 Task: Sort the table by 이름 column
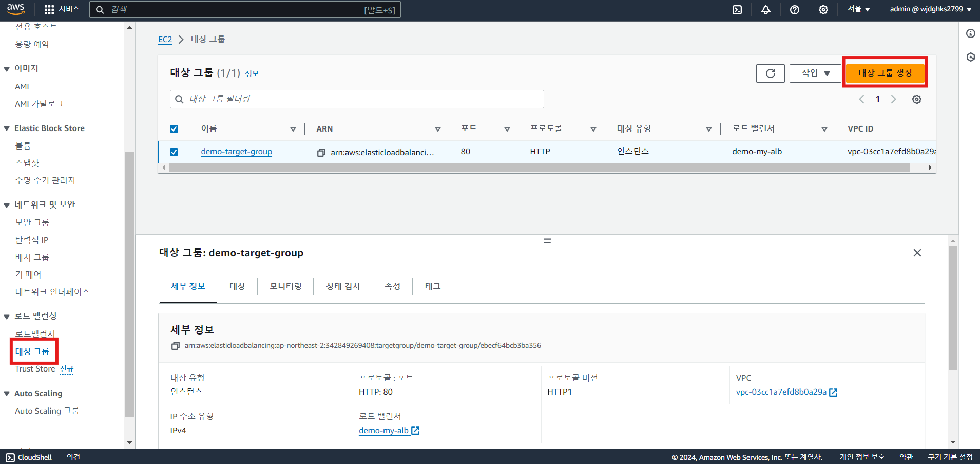point(293,129)
